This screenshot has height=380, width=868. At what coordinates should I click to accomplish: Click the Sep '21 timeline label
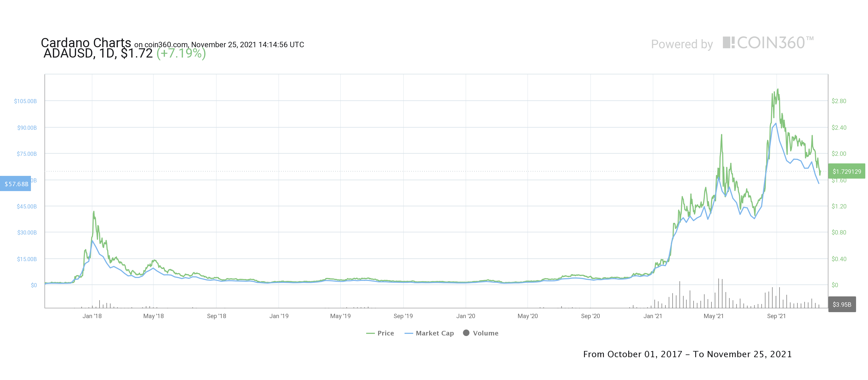[776, 316]
